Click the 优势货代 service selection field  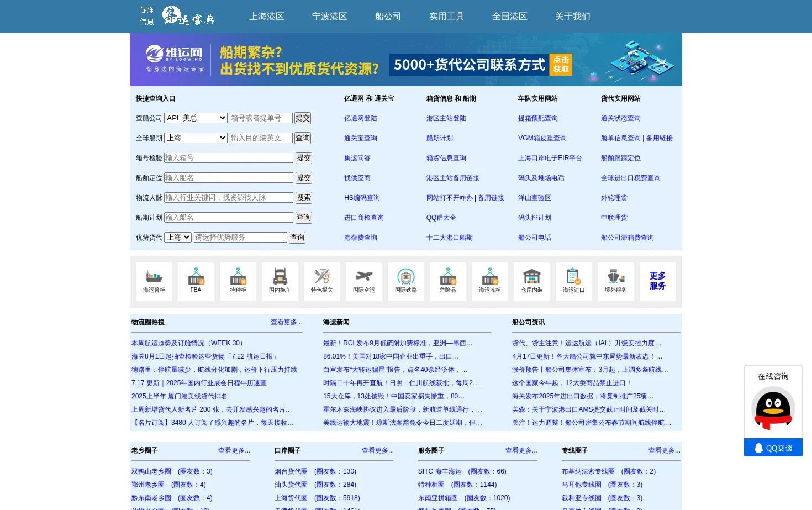240,238
